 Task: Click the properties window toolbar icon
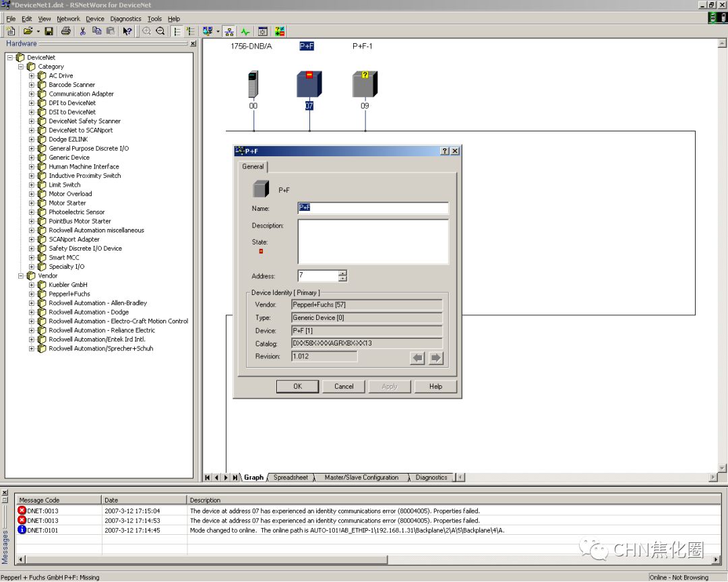pyautogui.click(x=263, y=31)
